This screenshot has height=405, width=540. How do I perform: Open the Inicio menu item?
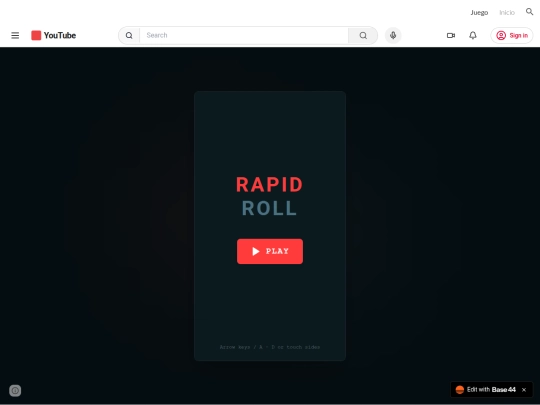pyautogui.click(x=507, y=13)
